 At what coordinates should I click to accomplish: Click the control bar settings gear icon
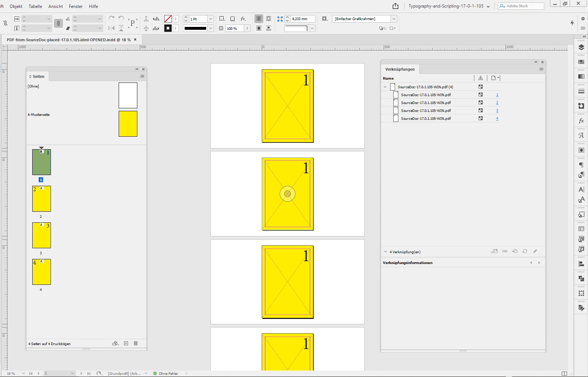click(x=583, y=19)
